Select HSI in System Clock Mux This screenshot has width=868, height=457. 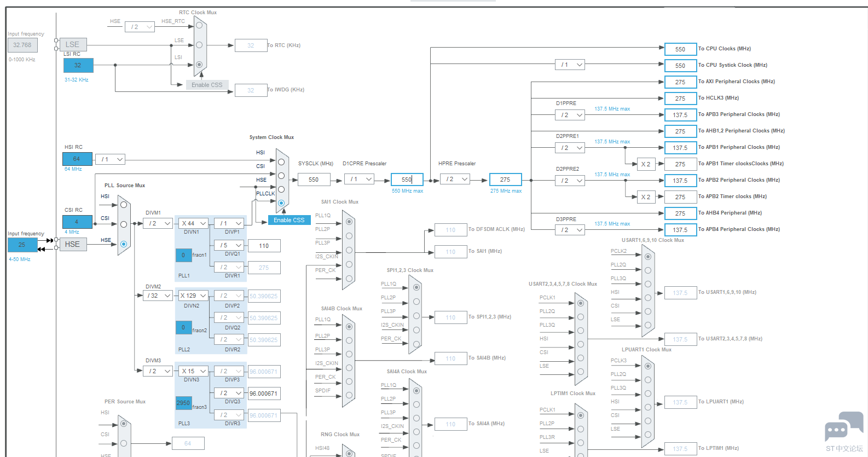281,162
